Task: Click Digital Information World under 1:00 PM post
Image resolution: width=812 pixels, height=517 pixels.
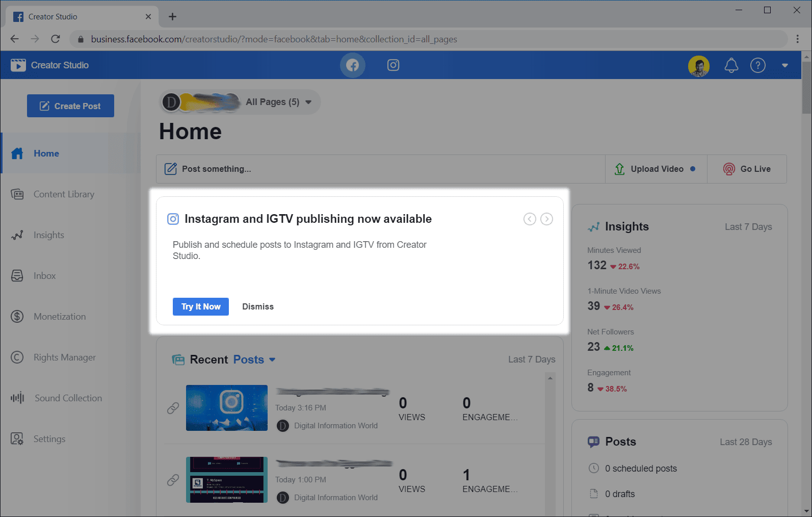Action: [336, 498]
